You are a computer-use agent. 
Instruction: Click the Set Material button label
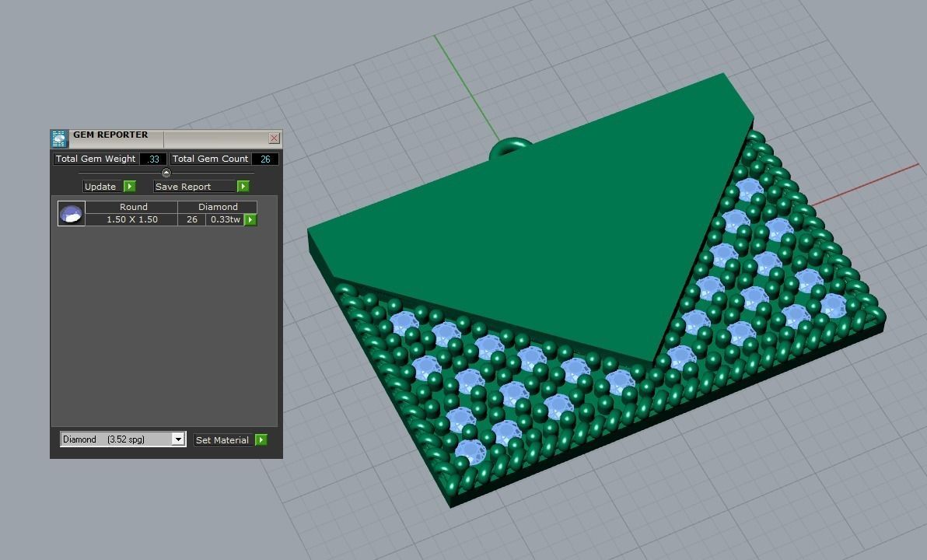point(222,440)
